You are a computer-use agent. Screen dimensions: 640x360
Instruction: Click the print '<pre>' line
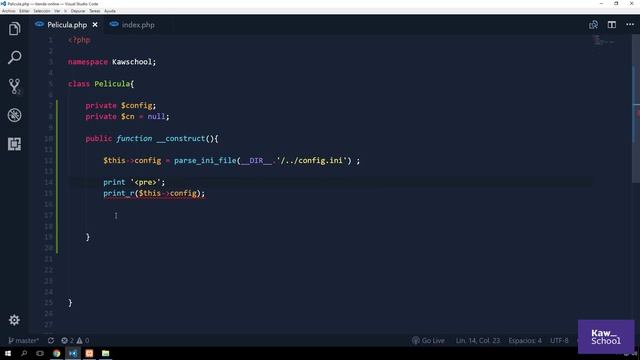click(x=134, y=182)
